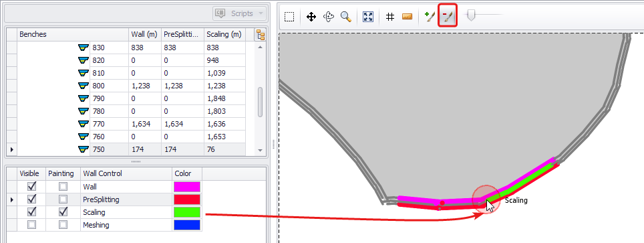Image resolution: width=644 pixels, height=243 pixels.
Task: Sort by the Benches column header
Action: click(72, 35)
